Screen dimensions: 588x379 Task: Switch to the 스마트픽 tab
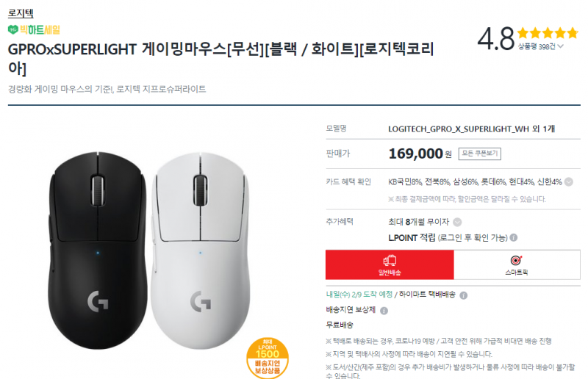(x=517, y=264)
